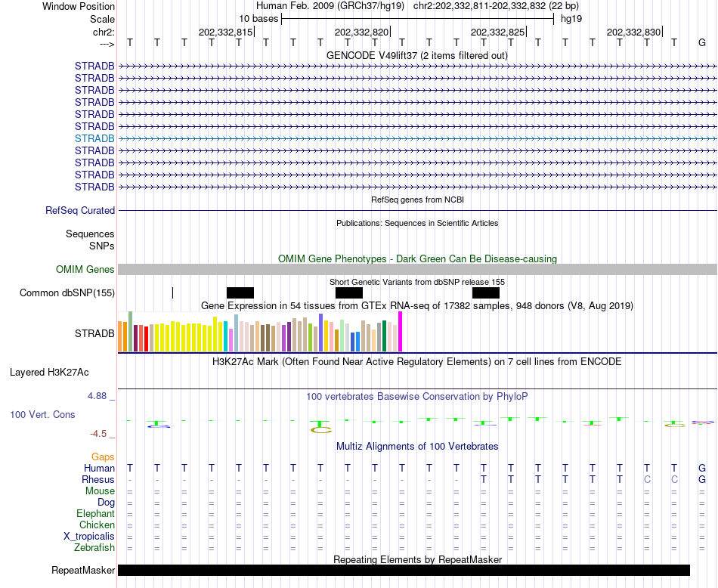The image size is (718, 588).
Task: Click the GTEx 'Gene Expression in 54 tissues' title
Action: click(x=417, y=305)
